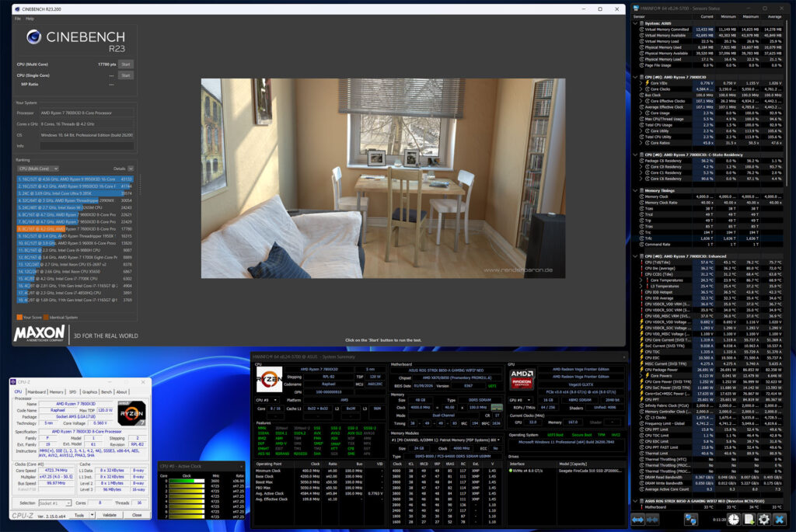
Task: Click the expand arrows icon in HWiNFO
Action: tap(639, 520)
